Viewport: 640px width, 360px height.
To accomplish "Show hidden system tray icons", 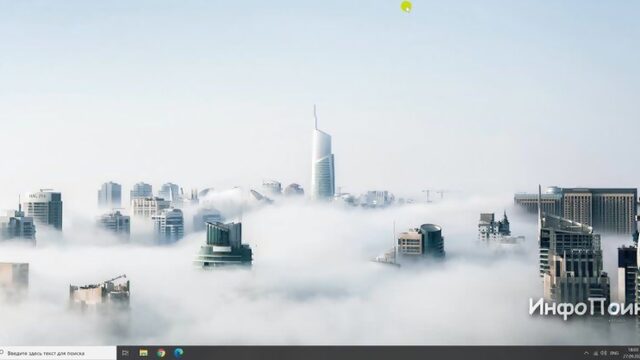I will 587,353.
